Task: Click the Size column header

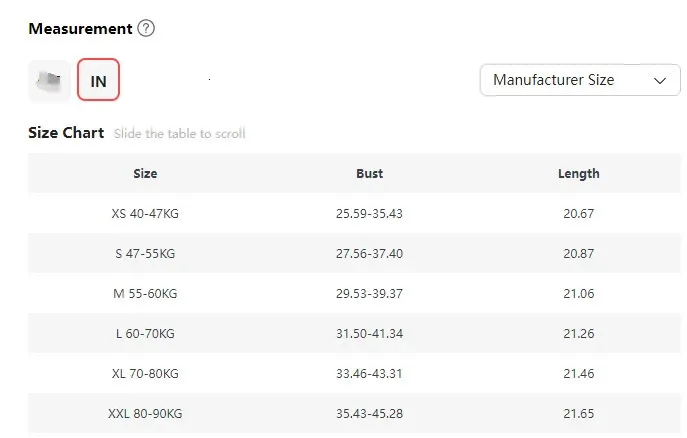Action: pos(145,173)
